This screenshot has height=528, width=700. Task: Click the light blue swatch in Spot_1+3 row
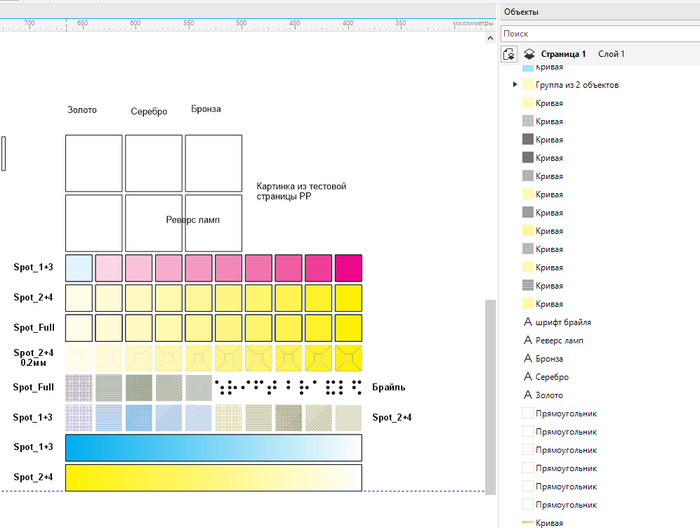click(79, 268)
